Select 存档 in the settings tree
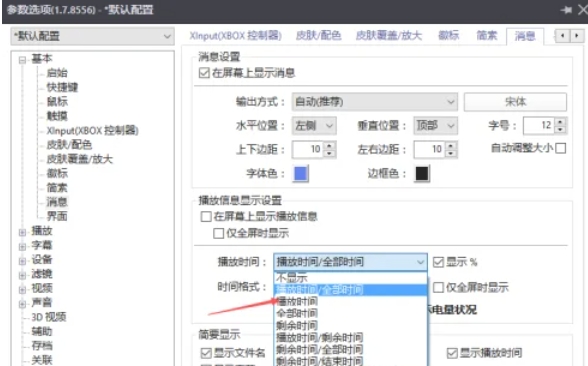This screenshot has height=366, width=588. tap(42, 345)
